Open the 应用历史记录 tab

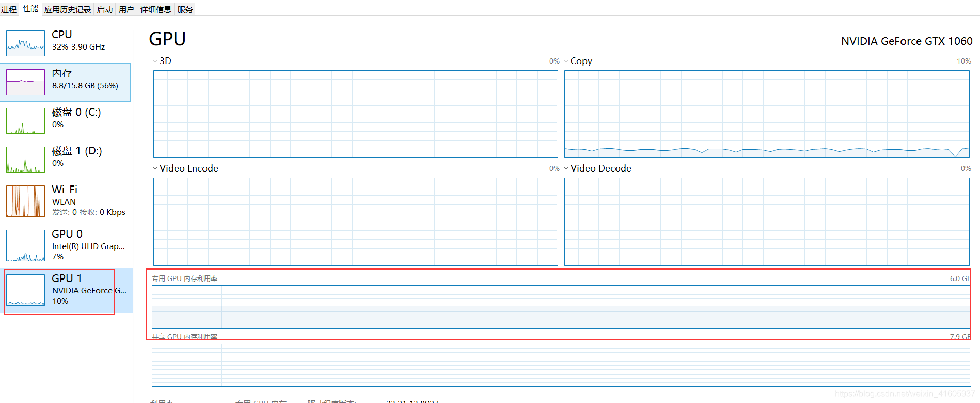coord(68,9)
